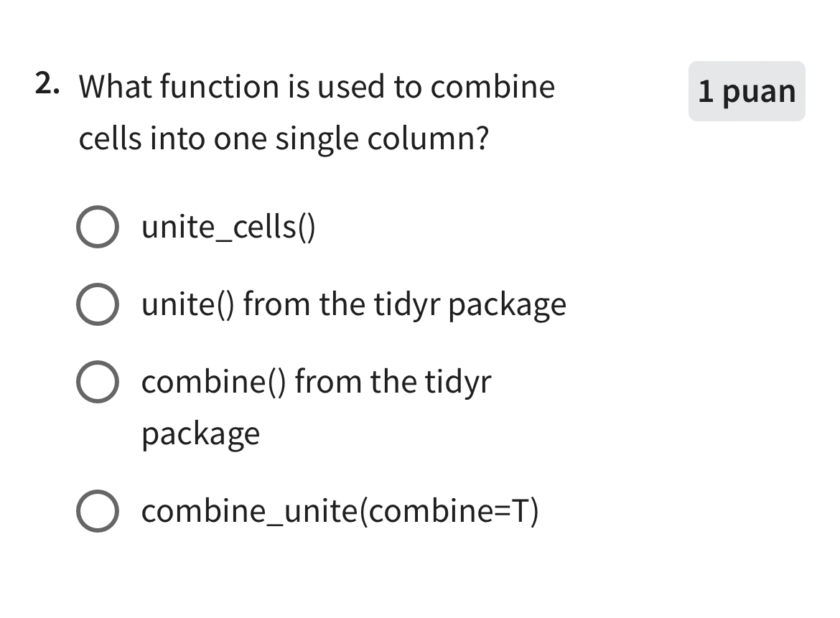This screenshot has width=840, height=618.
Task: Click the word 'What' starting the question
Action: [115, 87]
